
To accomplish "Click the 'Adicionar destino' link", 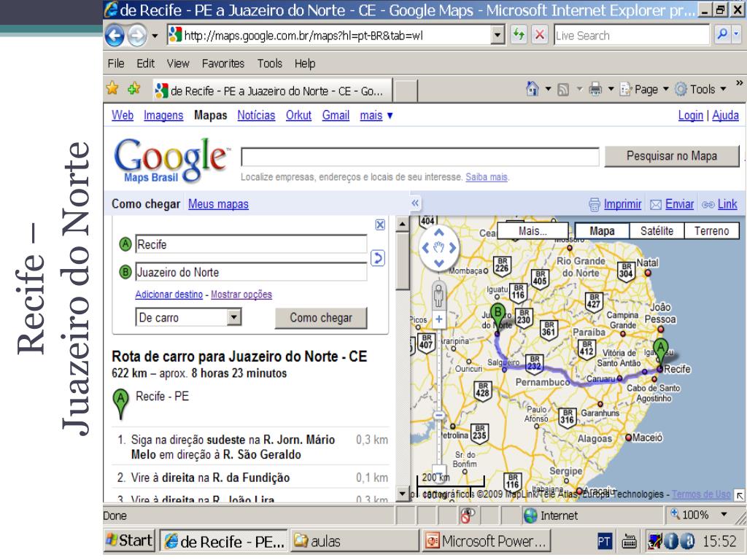I will [169, 295].
